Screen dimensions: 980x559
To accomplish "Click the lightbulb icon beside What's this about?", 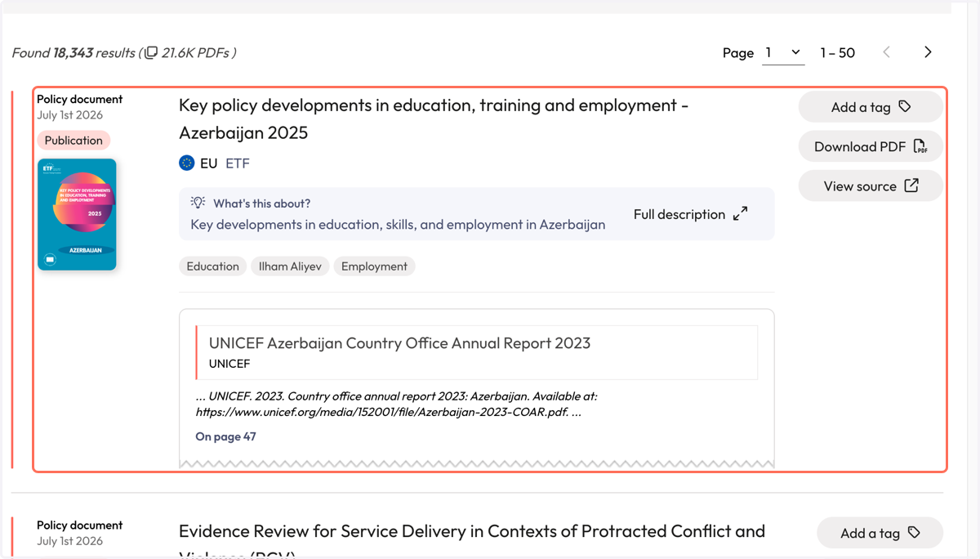I will (x=198, y=203).
